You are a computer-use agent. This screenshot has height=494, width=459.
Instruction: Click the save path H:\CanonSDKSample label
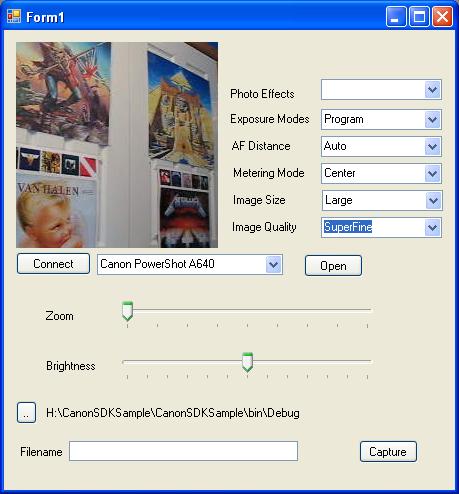coord(173,413)
